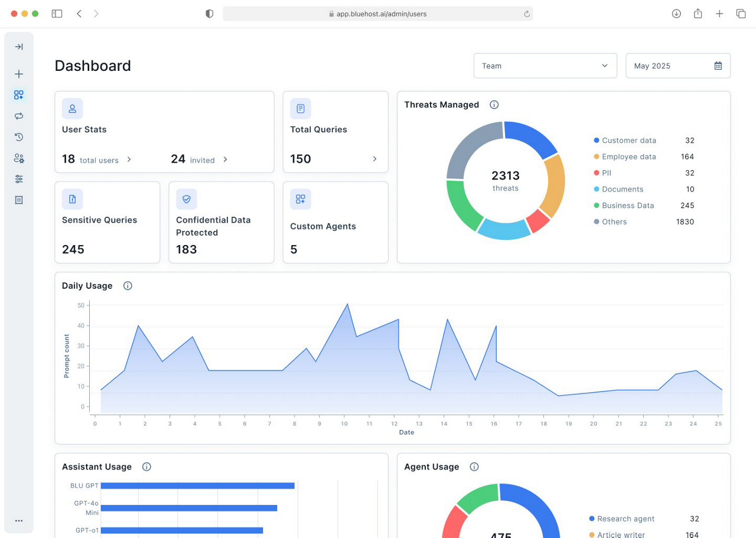
Task: Click the app.bluehost.ai address bar
Action: 378,14
